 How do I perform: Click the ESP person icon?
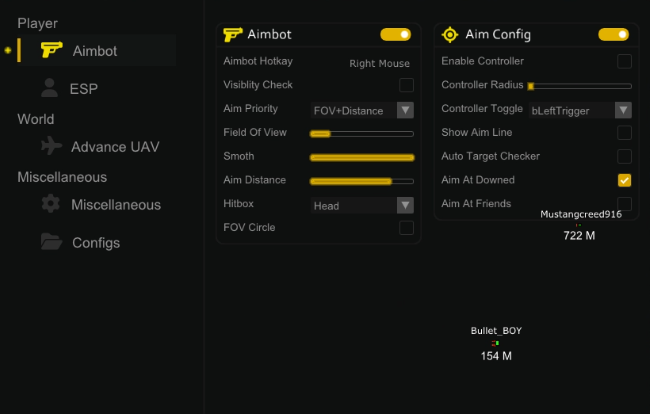pos(50,88)
